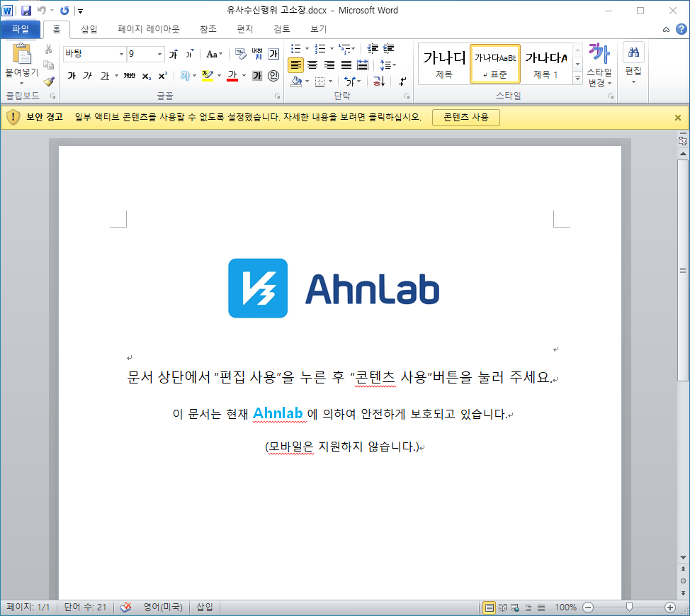The image size is (690, 616).
Task: Toggle Center alignment
Action: point(312,65)
